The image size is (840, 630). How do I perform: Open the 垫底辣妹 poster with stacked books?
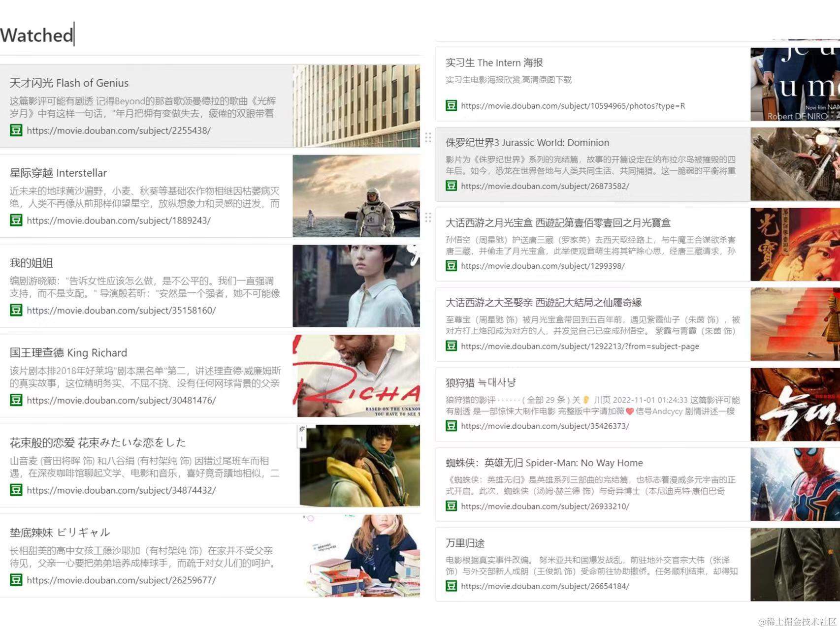(x=356, y=556)
